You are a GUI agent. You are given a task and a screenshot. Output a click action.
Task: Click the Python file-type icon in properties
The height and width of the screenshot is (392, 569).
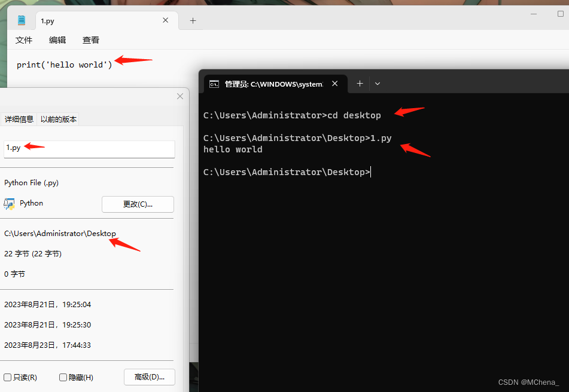click(x=9, y=204)
